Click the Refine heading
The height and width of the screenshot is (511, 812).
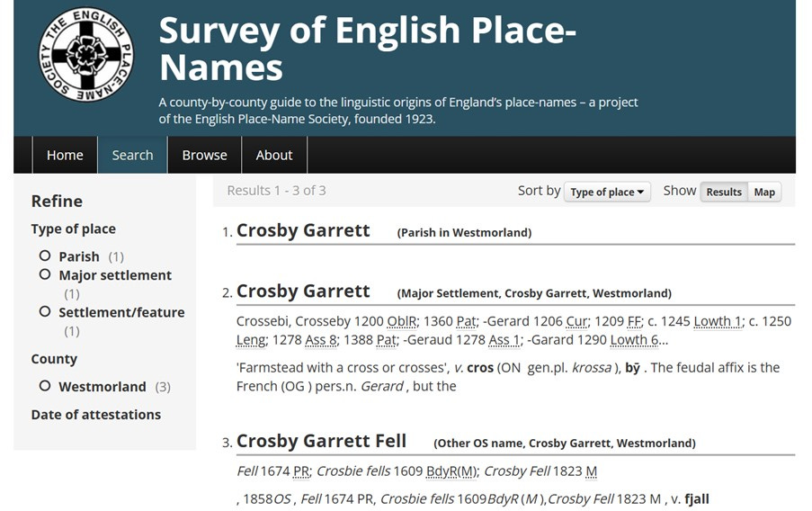point(57,202)
